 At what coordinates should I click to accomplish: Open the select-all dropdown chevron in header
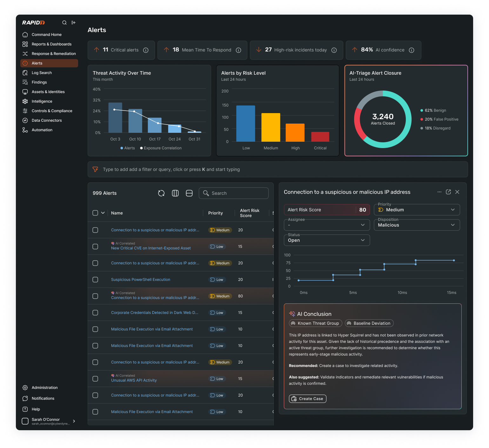tap(103, 213)
